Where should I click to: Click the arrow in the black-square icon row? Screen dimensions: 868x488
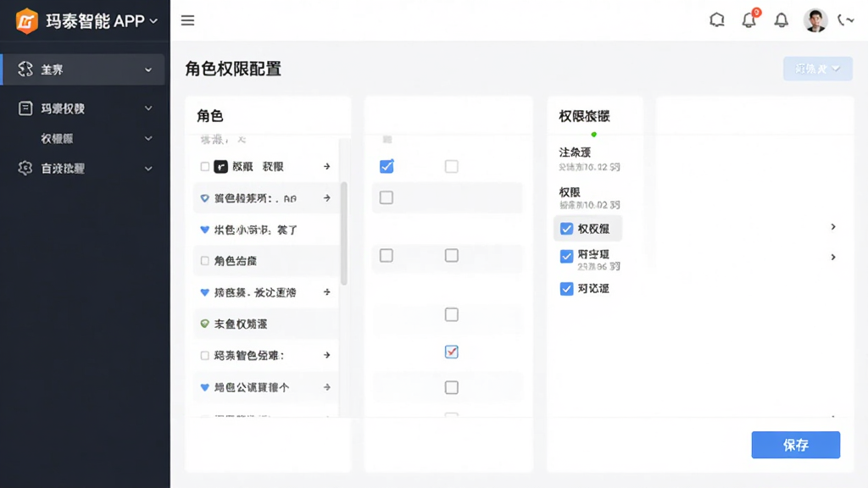(326, 166)
